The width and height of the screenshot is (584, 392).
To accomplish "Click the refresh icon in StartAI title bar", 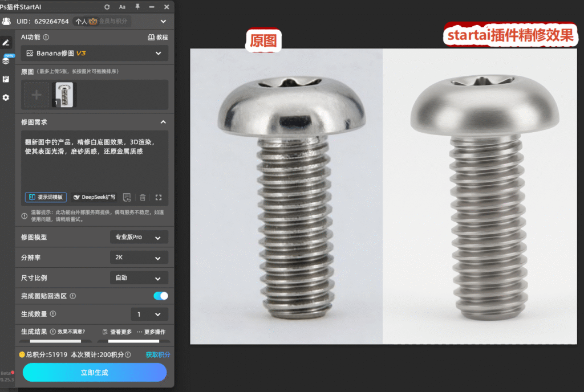I will tap(107, 7).
